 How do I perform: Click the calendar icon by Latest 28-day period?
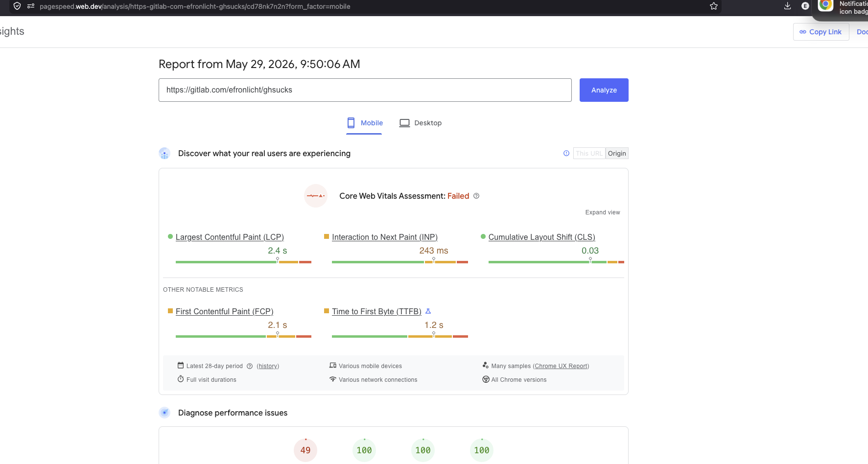[x=181, y=366]
